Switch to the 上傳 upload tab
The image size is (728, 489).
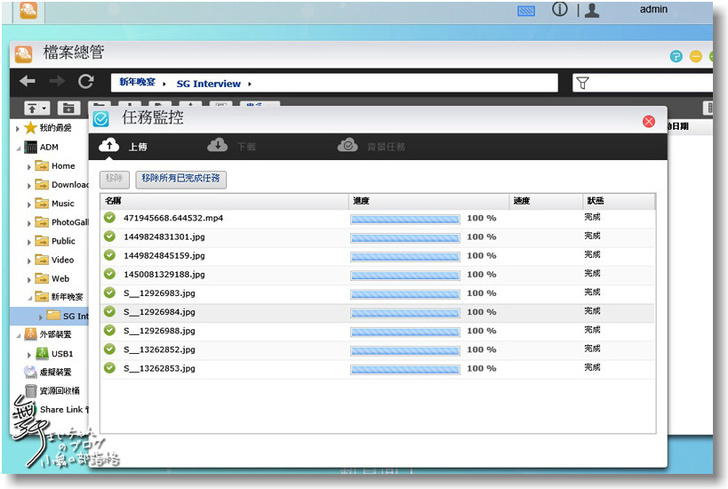point(125,146)
